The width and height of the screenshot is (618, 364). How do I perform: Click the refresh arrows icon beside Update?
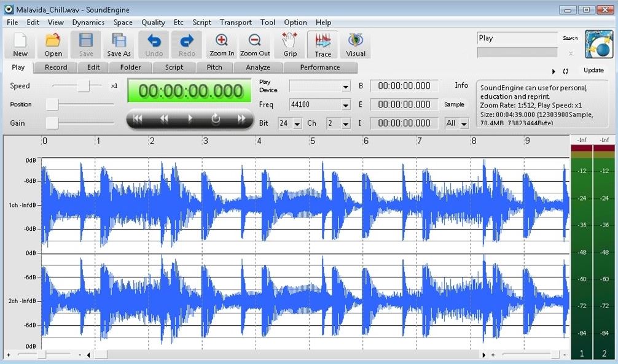click(566, 71)
